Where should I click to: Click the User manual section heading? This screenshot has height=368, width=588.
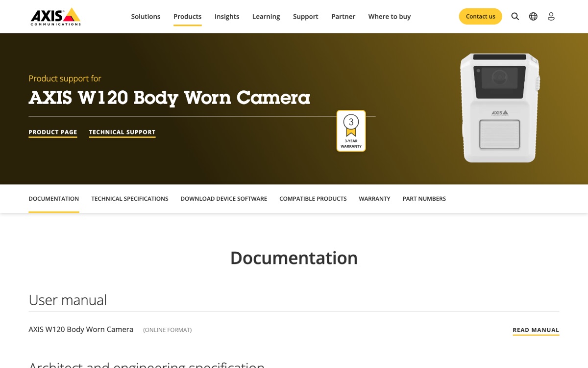point(68,300)
